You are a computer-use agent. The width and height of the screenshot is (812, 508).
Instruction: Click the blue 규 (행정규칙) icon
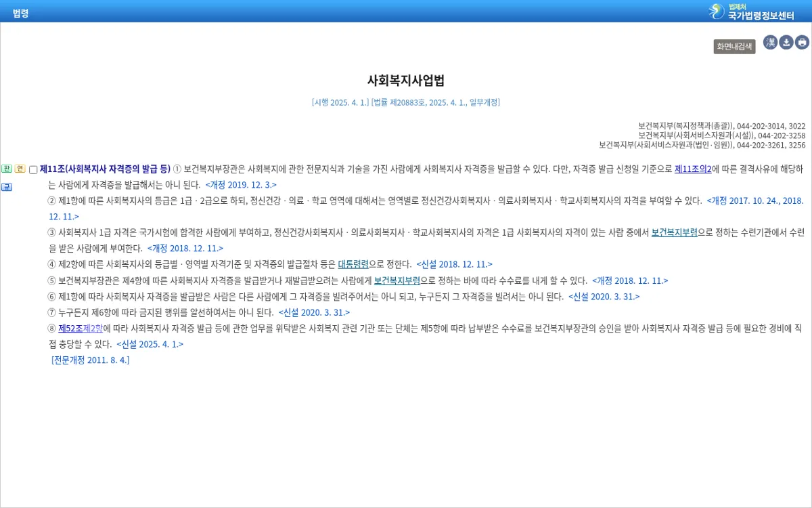pyautogui.click(x=7, y=187)
